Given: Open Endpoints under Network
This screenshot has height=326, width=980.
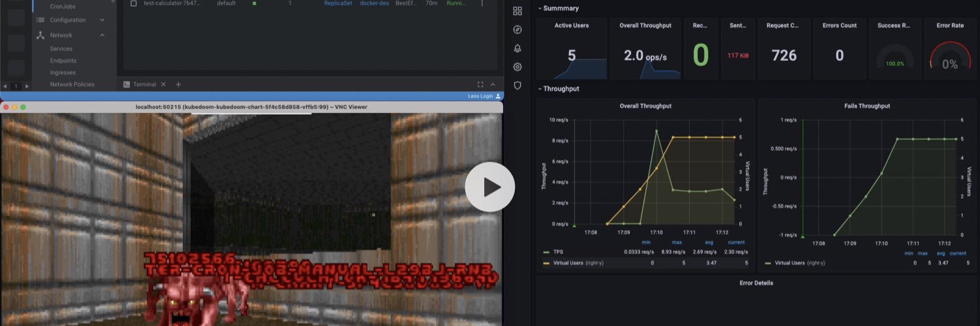Looking at the screenshot, I should (x=63, y=61).
